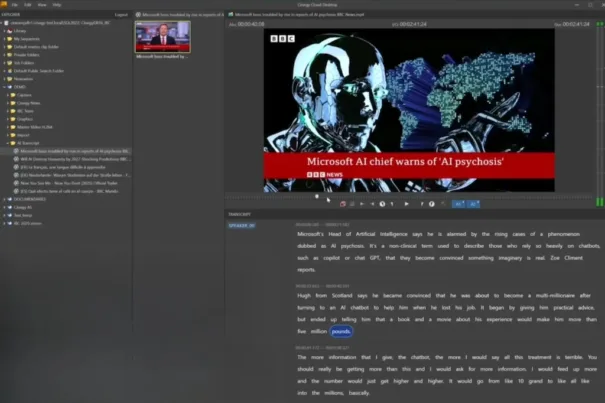
Task: Click the Graphics folder icon
Action: point(14,119)
